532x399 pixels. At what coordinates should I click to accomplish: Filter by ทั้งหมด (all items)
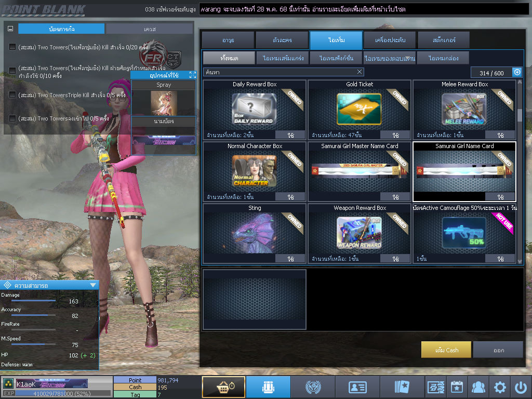point(229,58)
